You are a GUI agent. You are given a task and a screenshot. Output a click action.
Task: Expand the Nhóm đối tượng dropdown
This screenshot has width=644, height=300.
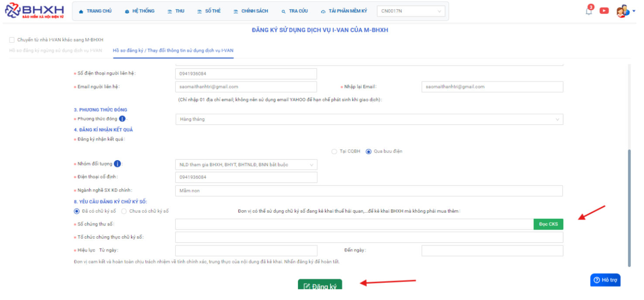click(246, 165)
